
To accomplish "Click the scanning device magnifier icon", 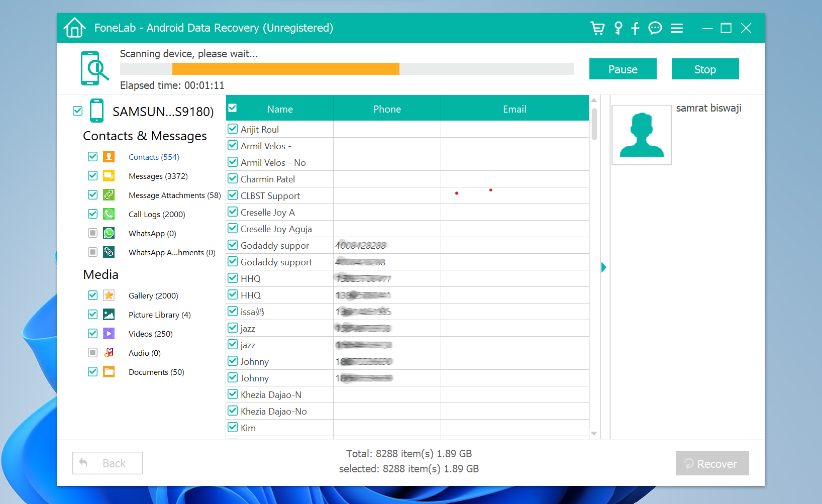I will [94, 68].
